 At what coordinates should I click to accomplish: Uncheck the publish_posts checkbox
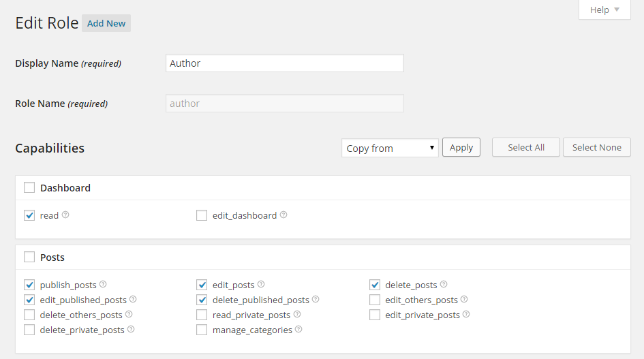tap(29, 285)
